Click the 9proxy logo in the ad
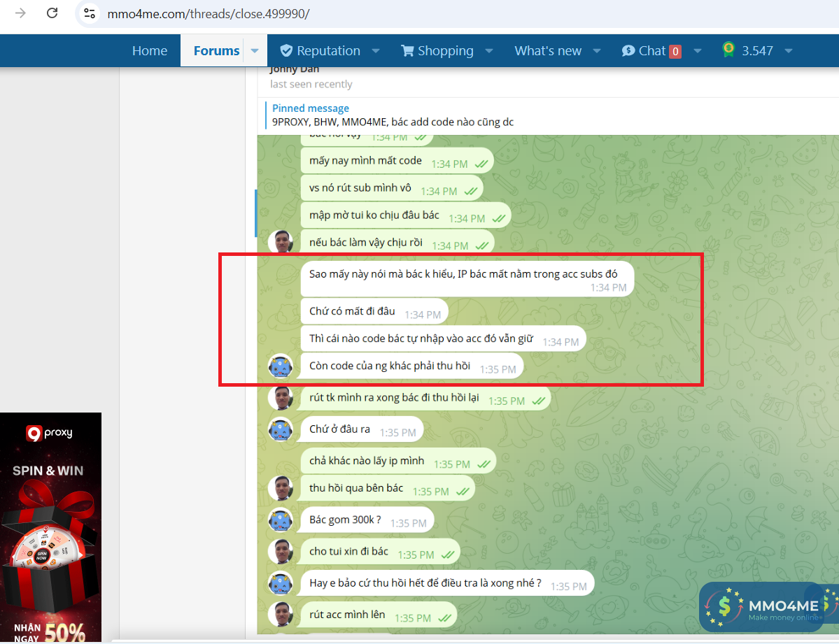Screen dimensions: 839x644 click(49, 433)
